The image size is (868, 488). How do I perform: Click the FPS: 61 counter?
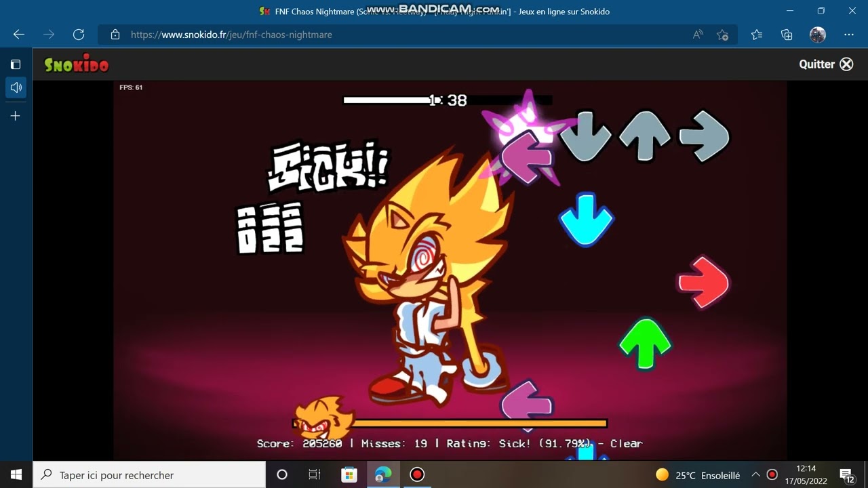131,87
